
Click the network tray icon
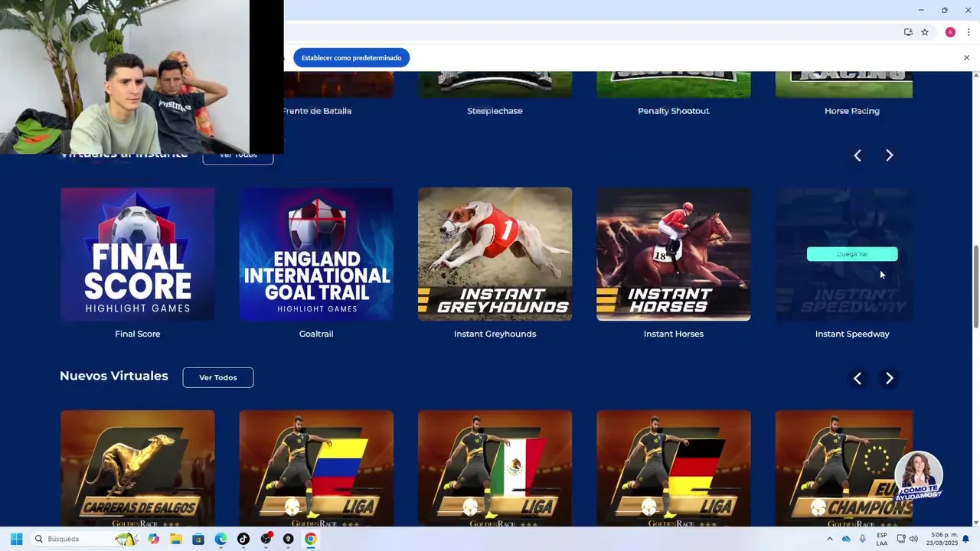click(901, 539)
